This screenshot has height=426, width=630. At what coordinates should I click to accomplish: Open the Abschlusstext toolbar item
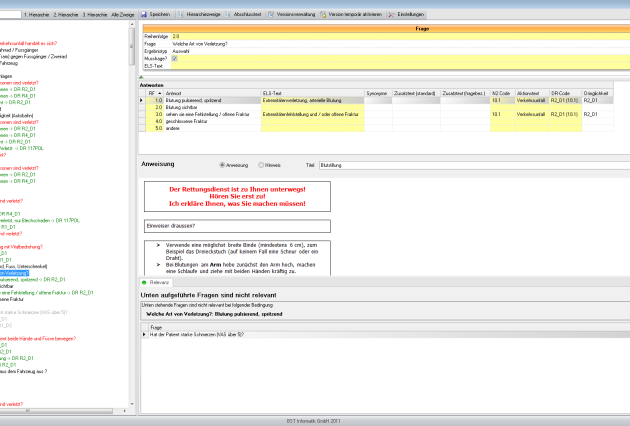click(243, 14)
